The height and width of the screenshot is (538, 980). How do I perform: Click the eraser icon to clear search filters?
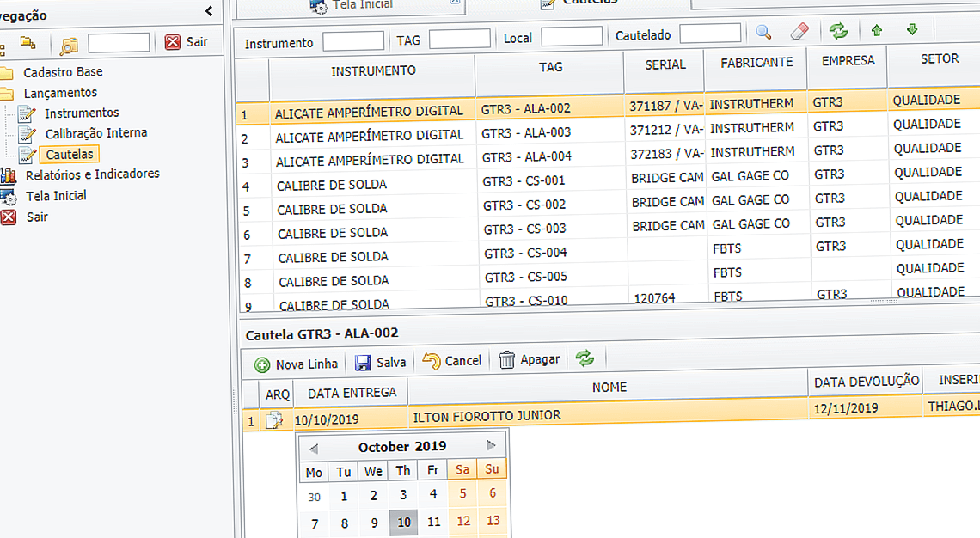(799, 31)
